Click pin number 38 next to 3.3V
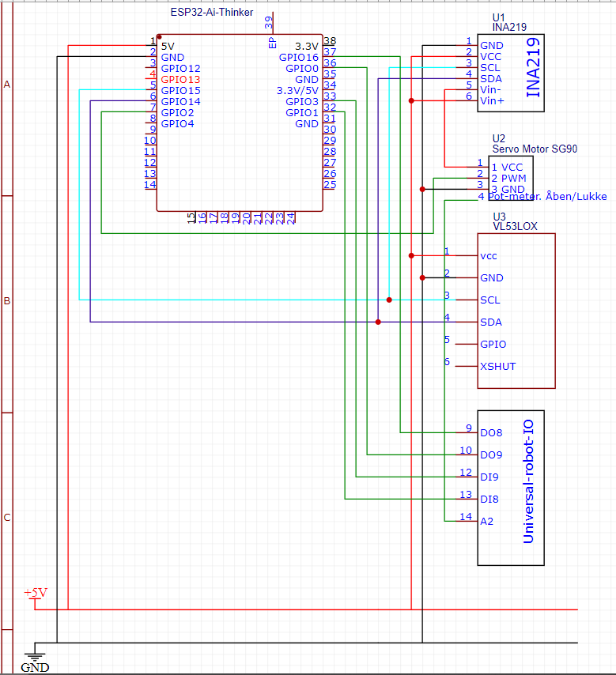Viewport: 616px width, 675px height. point(330,41)
